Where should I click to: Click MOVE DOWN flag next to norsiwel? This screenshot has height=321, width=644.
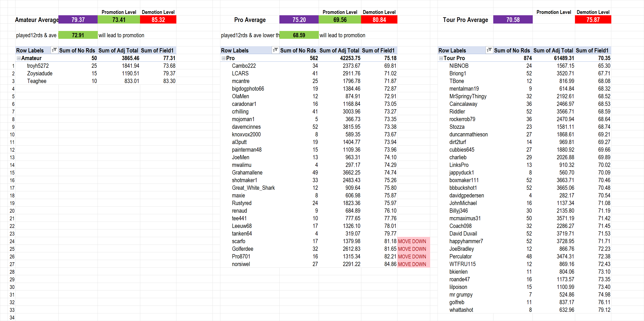pyautogui.click(x=412, y=264)
